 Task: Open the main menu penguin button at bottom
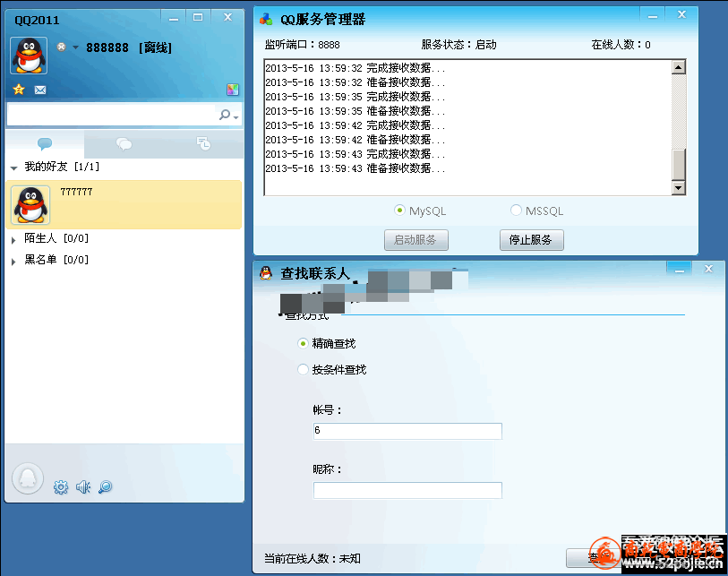(28, 478)
